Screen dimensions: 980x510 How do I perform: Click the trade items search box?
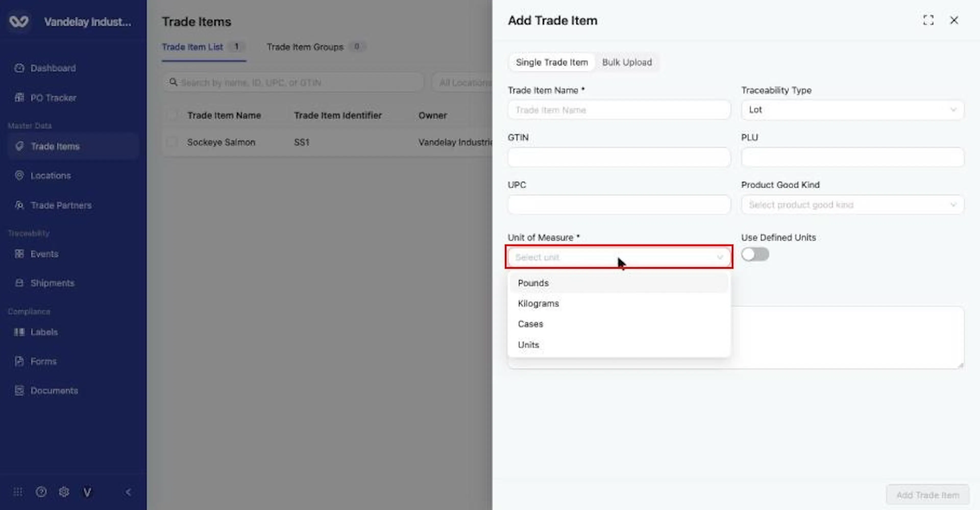pyautogui.click(x=293, y=83)
